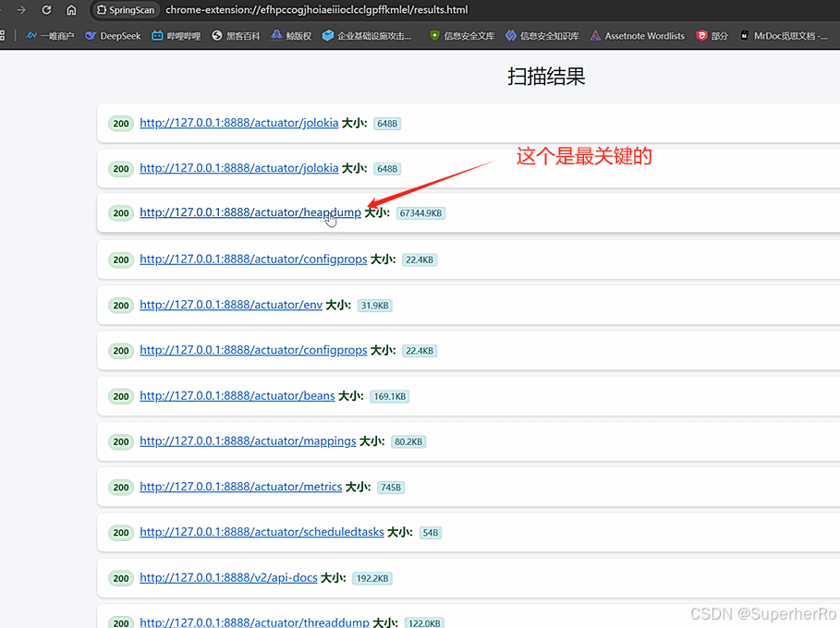
Task: Open the 企业基础设施攻击 bookmark
Action: click(367, 36)
